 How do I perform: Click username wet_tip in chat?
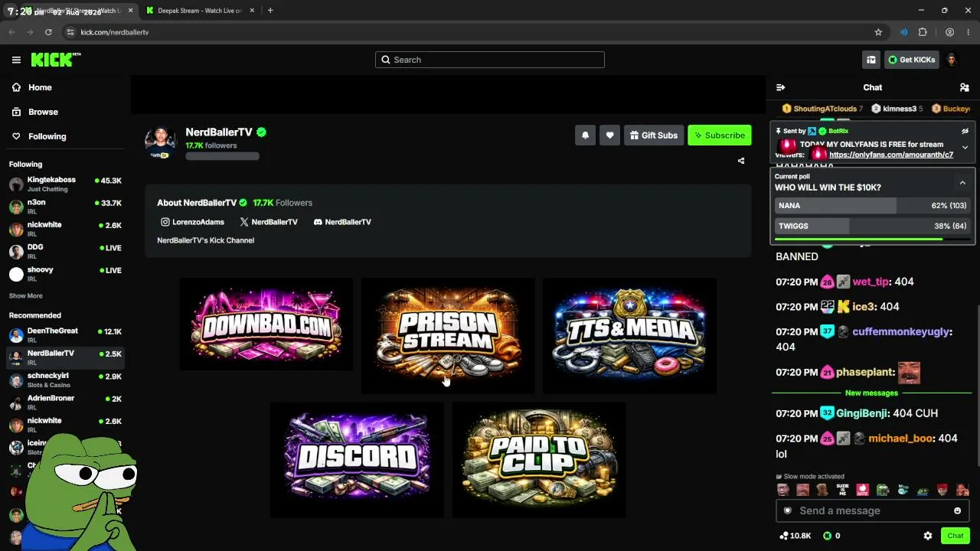[x=871, y=282]
